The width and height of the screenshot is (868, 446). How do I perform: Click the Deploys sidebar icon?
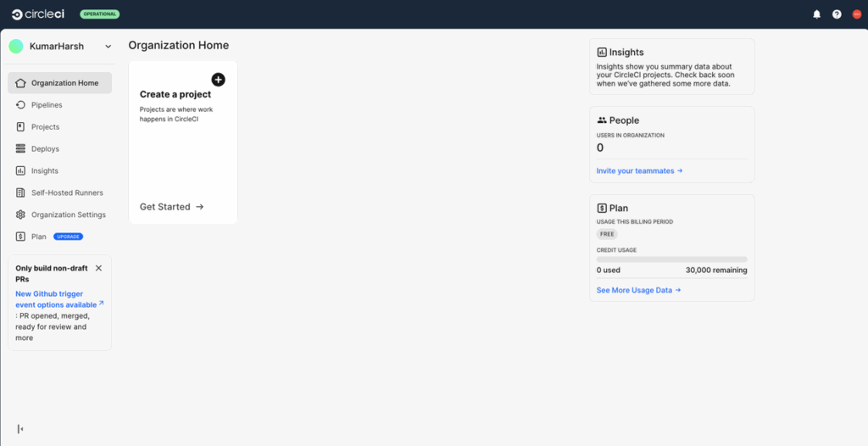click(x=20, y=148)
